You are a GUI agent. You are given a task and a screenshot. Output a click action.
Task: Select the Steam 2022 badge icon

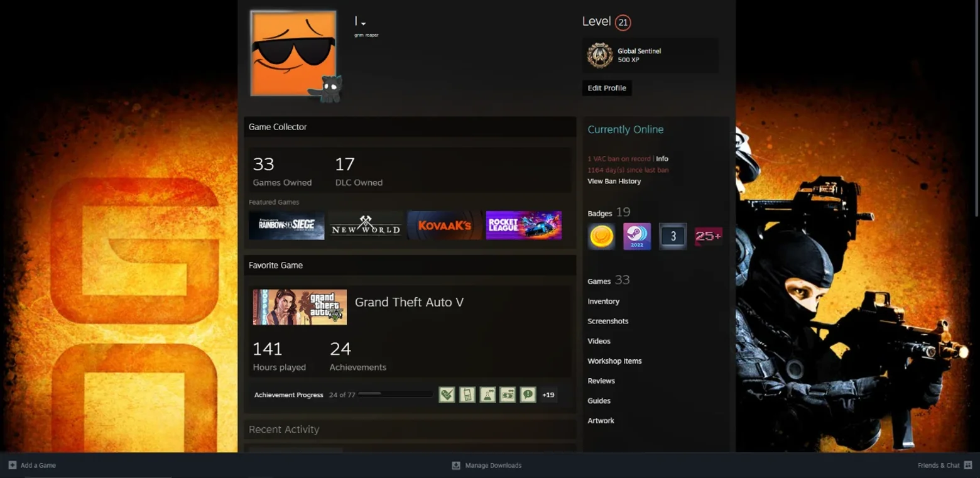tap(637, 237)
